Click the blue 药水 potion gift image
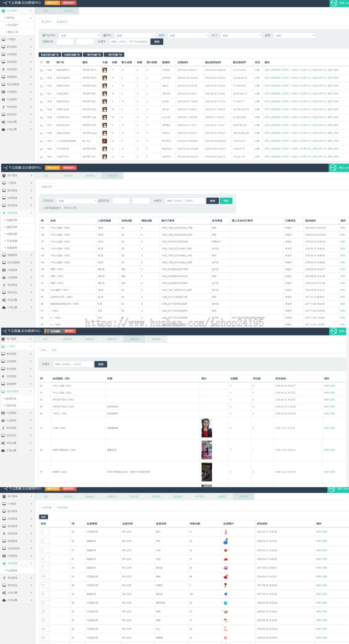This screenshot has height=644, width=349. pos(226,541)
